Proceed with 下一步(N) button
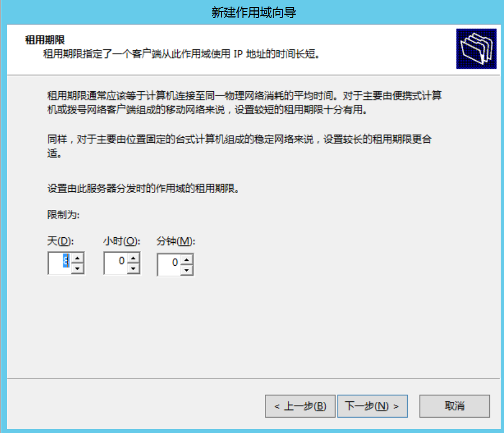 tap(372, 406)
